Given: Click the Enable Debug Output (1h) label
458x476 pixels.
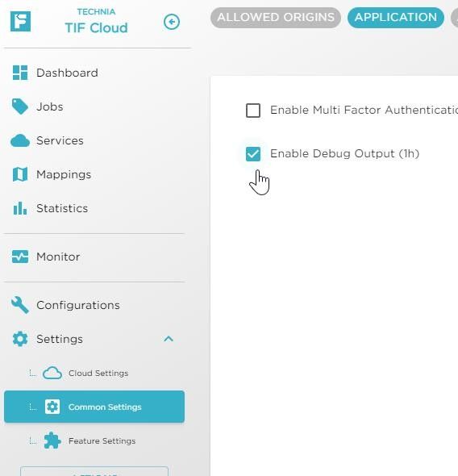Looking at the screenshot, I should coord(344,153).
